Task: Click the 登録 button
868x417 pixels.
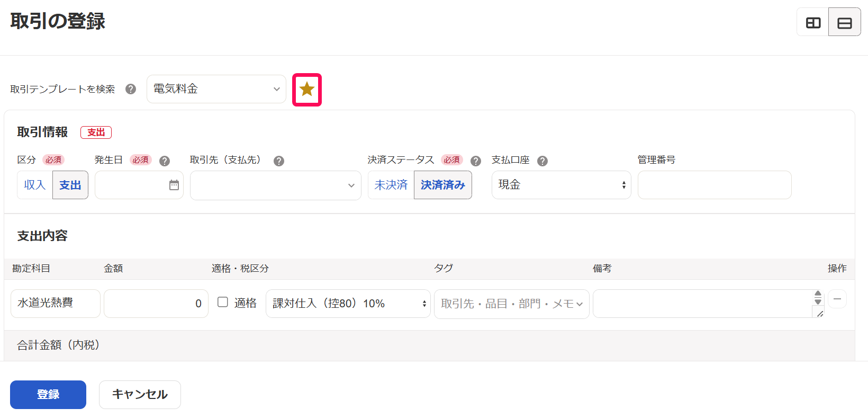Action: point(48,395)
